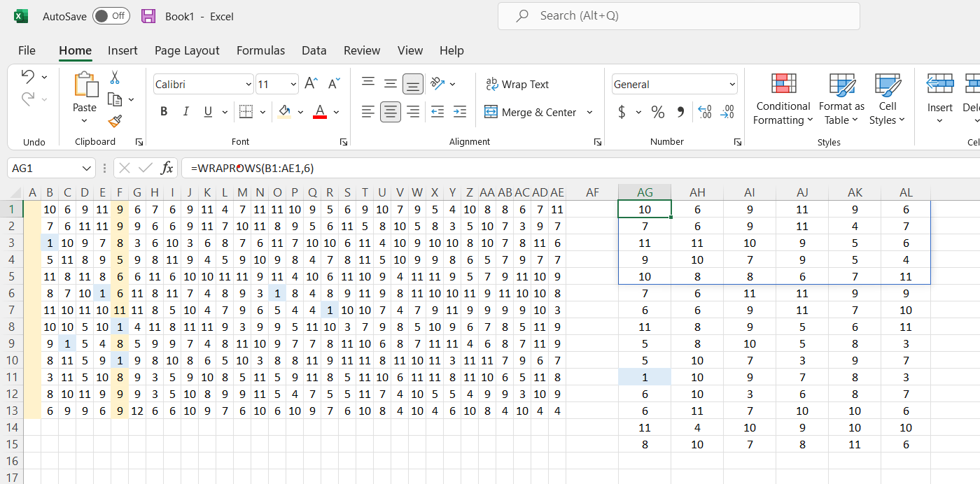Viewport: 980px width, 484px height.
Task: Click the formula bar WRAPROWS formula
Action: pyautogui.click(x=252, y=168)
